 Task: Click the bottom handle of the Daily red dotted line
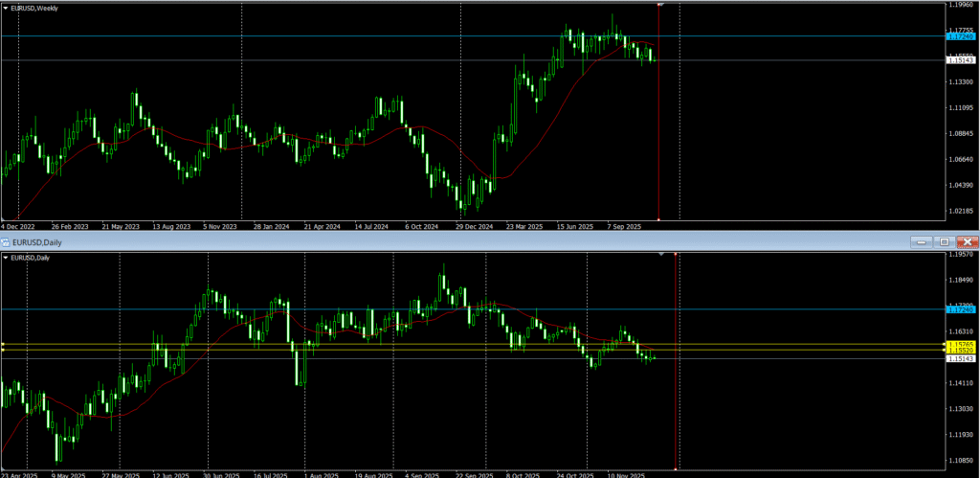pyautogui.click(x=677, y=468)
